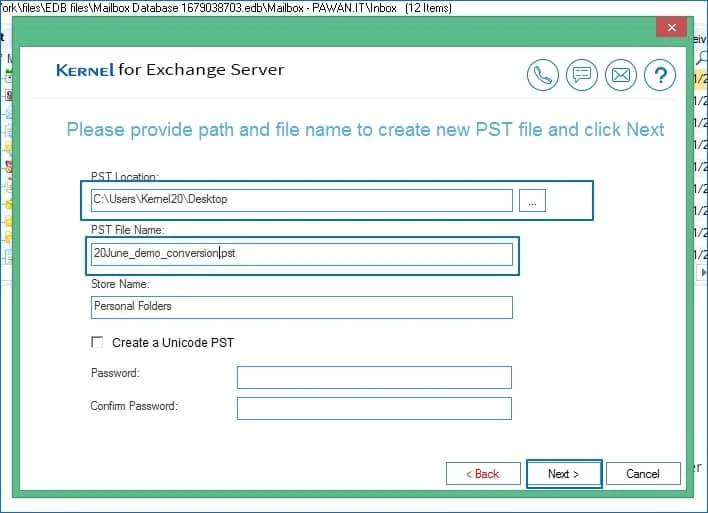This screenshot has width=708, height=513.
Task: Cancel the PST export wizard
Action: (643, 474)
